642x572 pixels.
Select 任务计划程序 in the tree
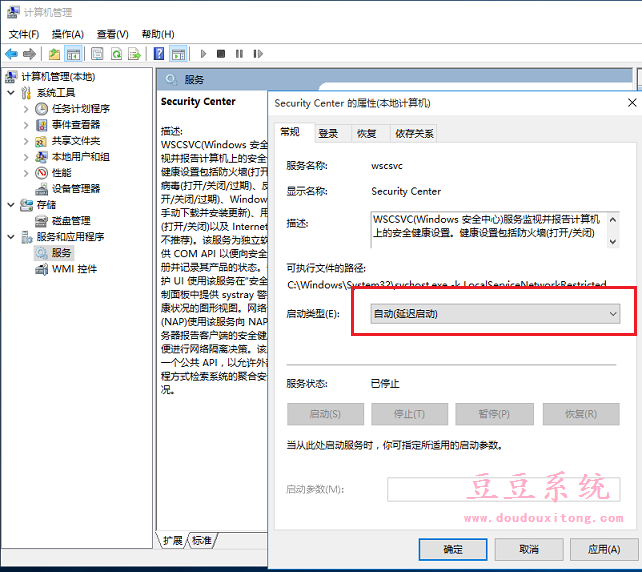(81, 109)
